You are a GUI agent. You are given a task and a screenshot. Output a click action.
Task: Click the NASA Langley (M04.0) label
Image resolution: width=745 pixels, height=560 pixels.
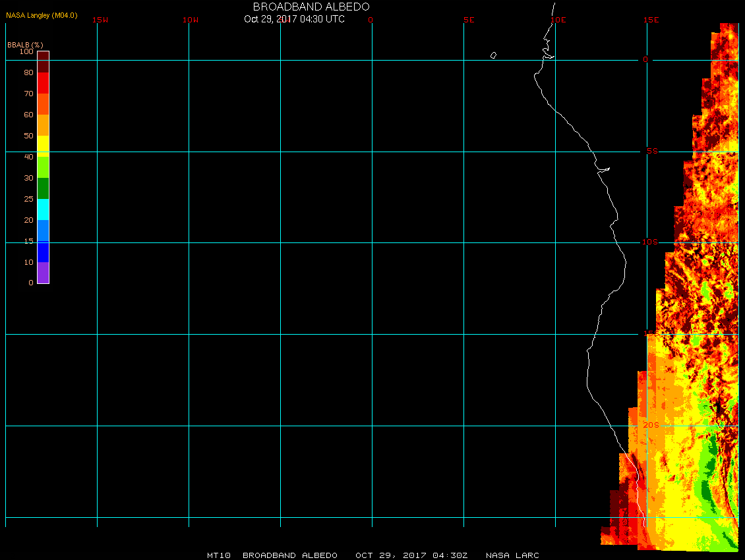click(42, 15)
